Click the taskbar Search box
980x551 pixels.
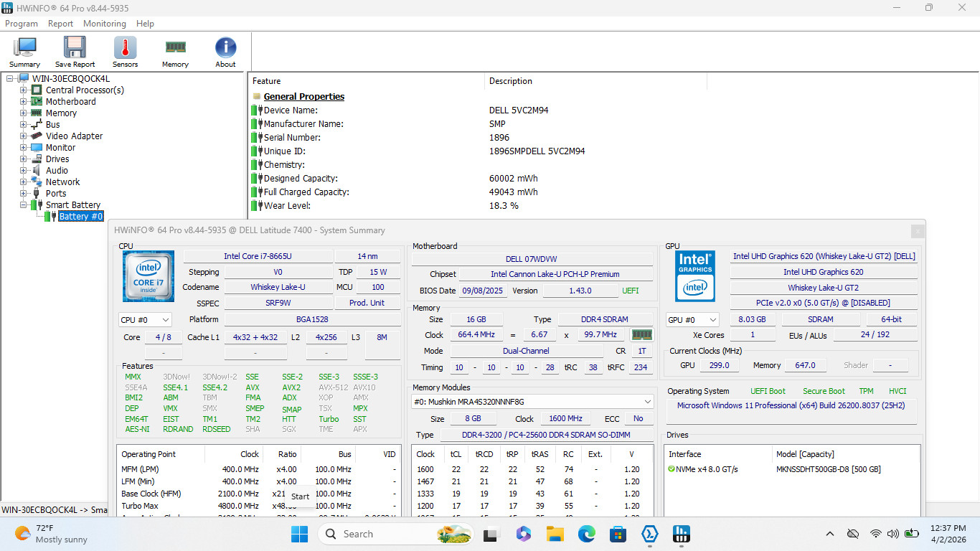(395, 534)
